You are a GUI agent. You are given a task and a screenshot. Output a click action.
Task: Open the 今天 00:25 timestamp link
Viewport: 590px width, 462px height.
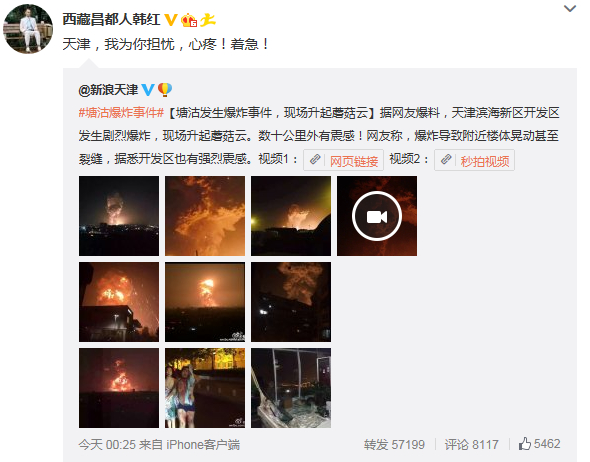tap(107, 445)
